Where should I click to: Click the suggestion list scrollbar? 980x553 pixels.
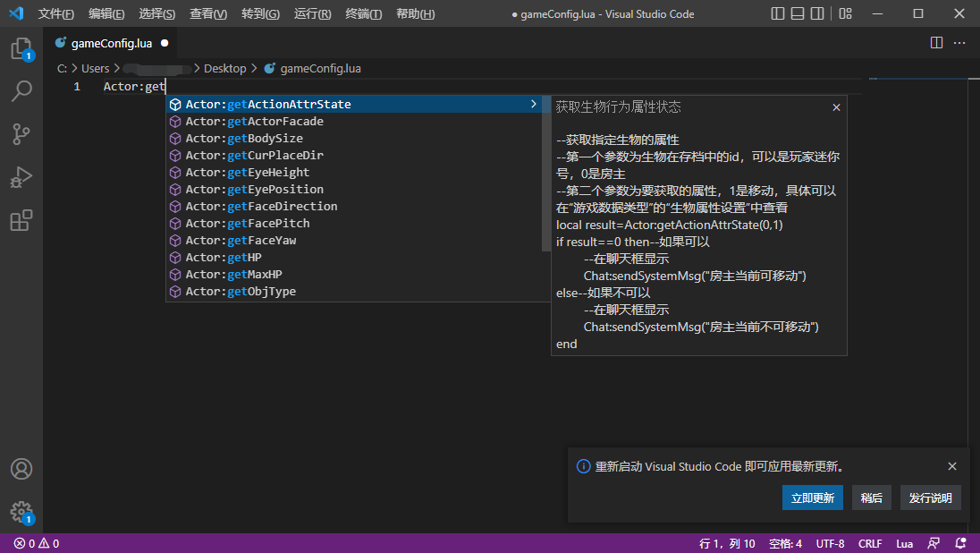click(x=546, y=174)
